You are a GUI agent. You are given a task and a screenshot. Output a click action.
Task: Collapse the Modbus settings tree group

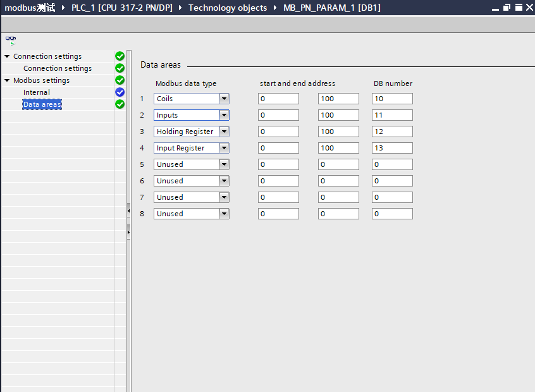coord(7,80)
